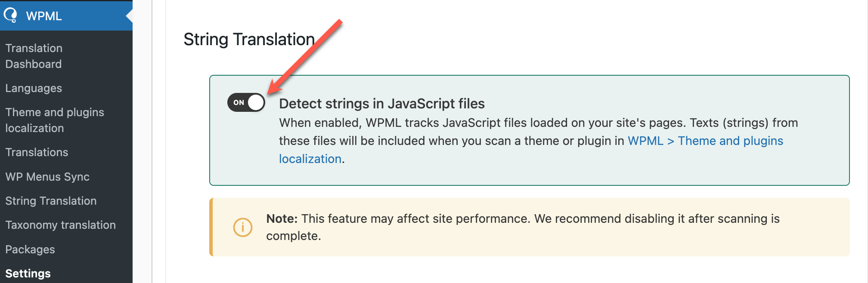Click the ON label of the switch

(x=239, y=102)
